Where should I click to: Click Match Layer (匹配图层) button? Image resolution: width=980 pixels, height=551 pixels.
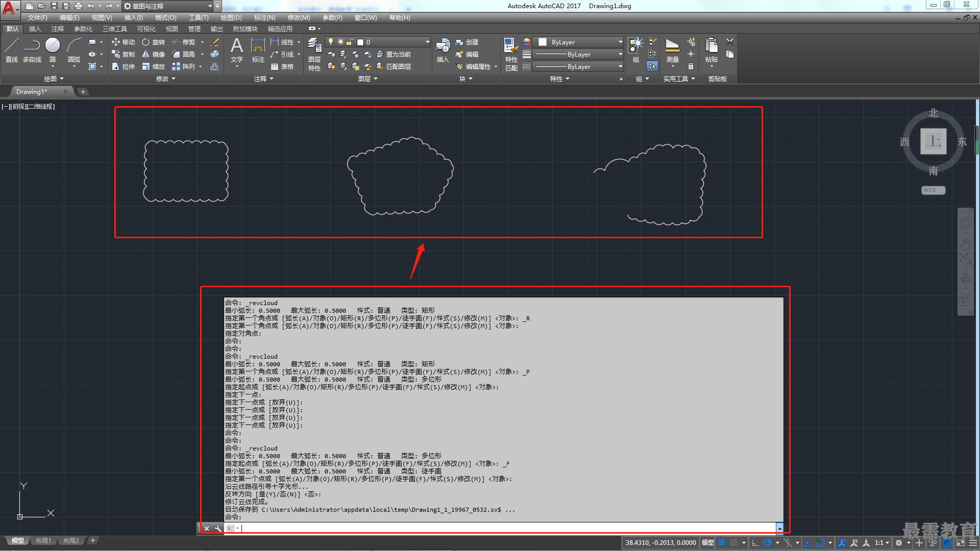pos(393,66)
